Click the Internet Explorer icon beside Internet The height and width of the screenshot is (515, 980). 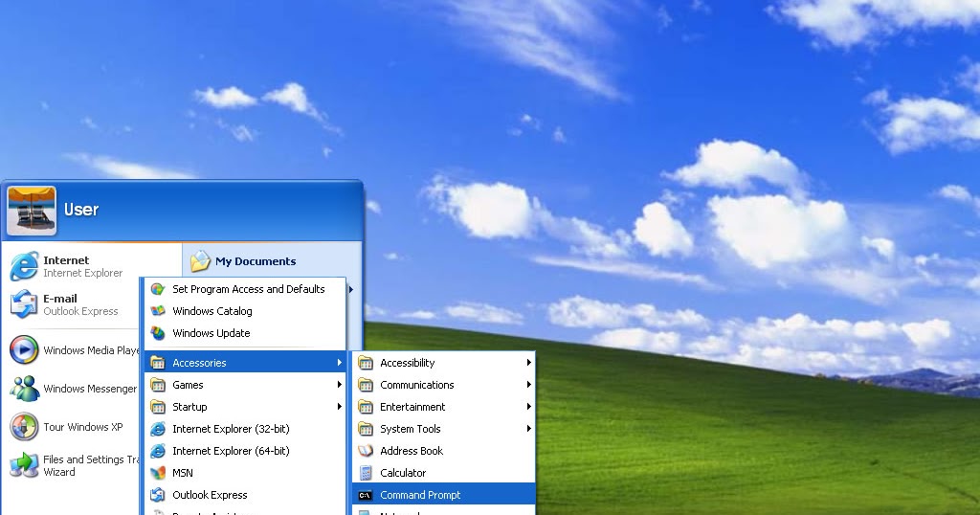point(24,266)
